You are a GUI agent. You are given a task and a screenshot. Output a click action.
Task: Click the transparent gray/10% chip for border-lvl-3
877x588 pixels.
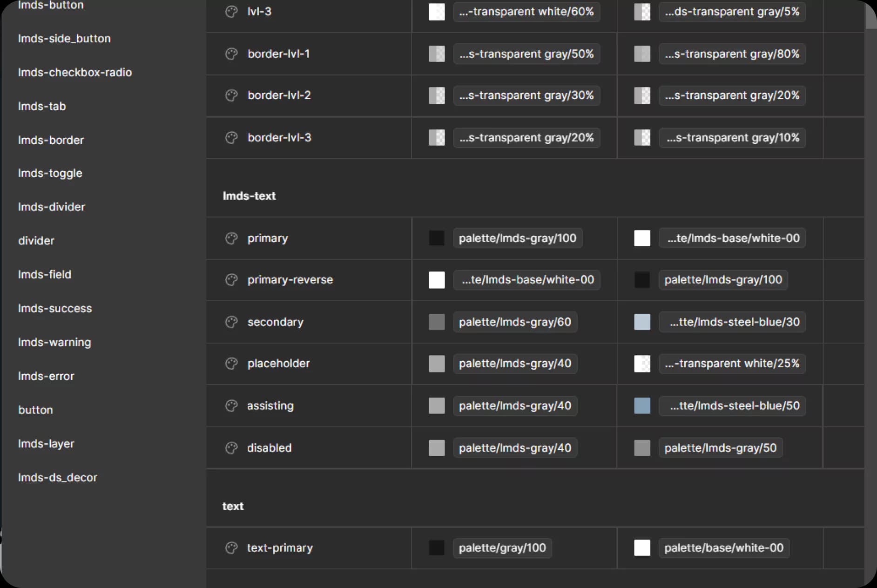pos(732,138)
